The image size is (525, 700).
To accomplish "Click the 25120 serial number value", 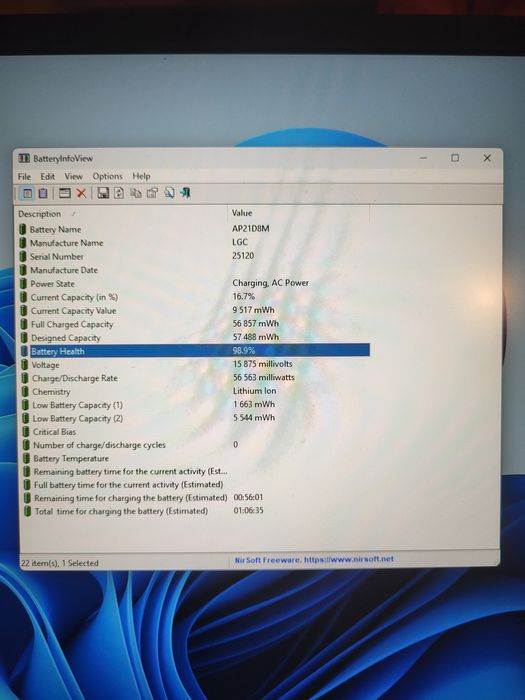I will (243, 256).
